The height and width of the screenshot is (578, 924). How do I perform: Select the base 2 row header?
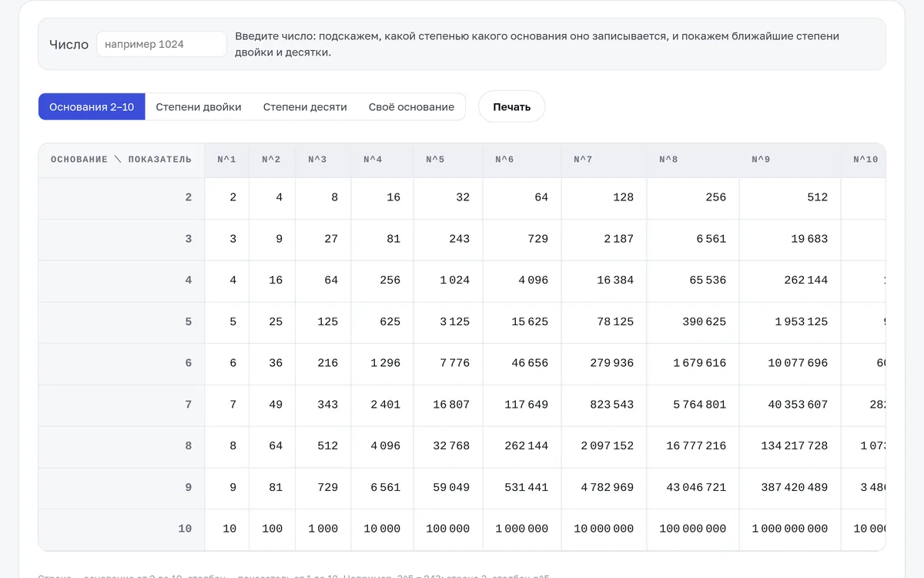coord(122,198)
